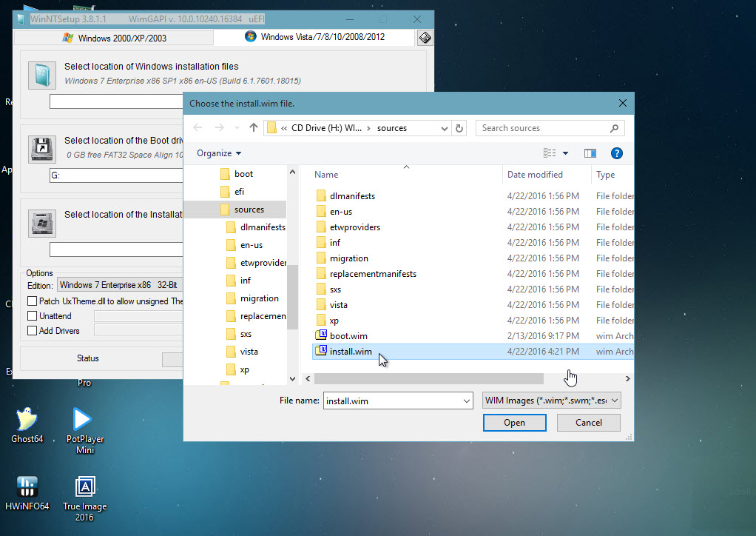Click the Back navigation arrow
Screen dimensions: 756x536
point(198,127)
